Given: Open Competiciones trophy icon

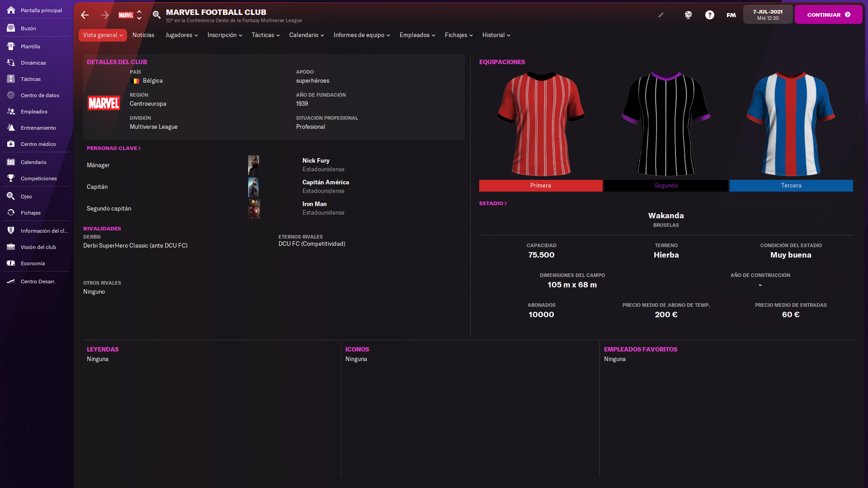Looking at the screenshot, I should tap(11, 178).
